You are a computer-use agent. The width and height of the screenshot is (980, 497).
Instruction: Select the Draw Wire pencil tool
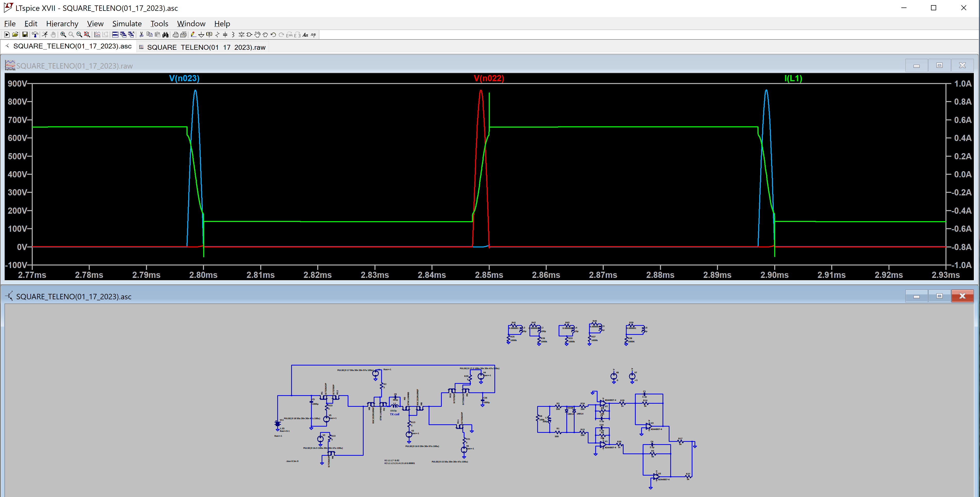pyautogui.click(x=193, y=35)
